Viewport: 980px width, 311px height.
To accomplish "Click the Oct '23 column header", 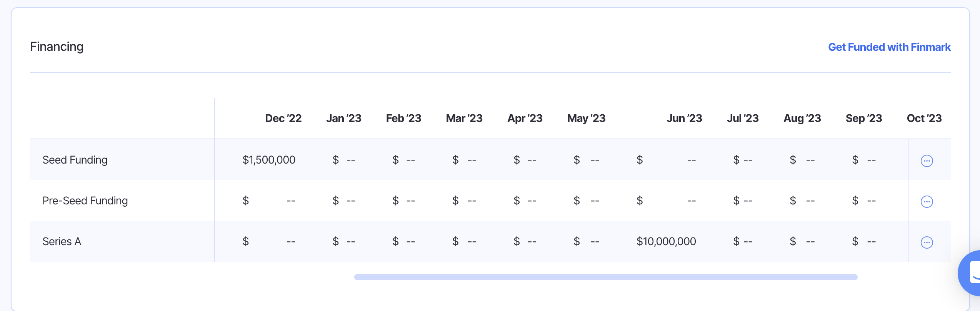I will 924,118.
